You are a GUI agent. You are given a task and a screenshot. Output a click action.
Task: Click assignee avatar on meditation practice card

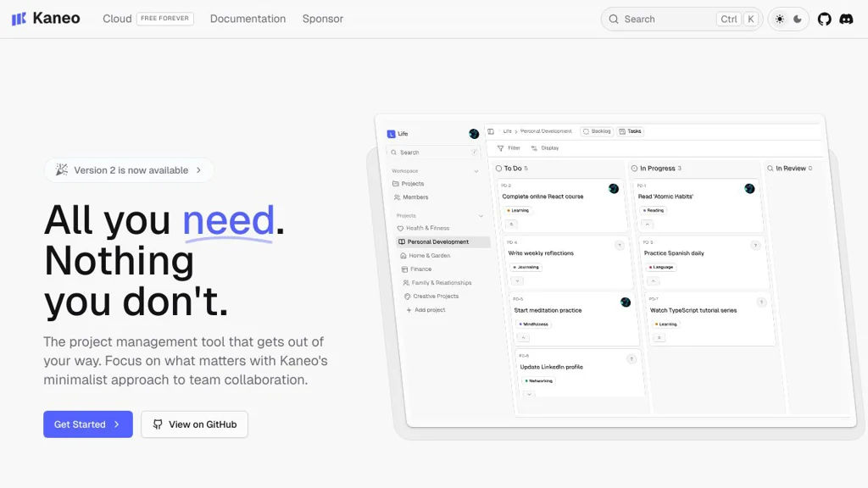(626, 302)
